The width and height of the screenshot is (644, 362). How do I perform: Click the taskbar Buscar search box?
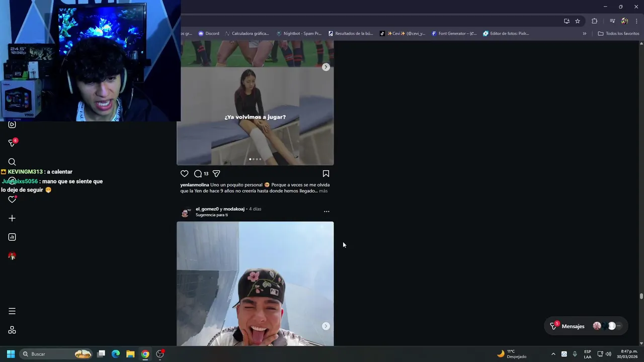[57, 354]
